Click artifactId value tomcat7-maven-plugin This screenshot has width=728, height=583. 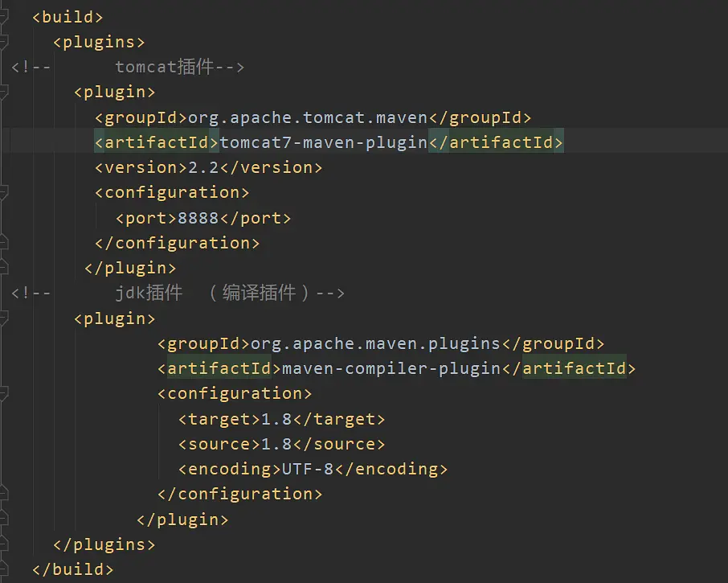click(323, 142)
